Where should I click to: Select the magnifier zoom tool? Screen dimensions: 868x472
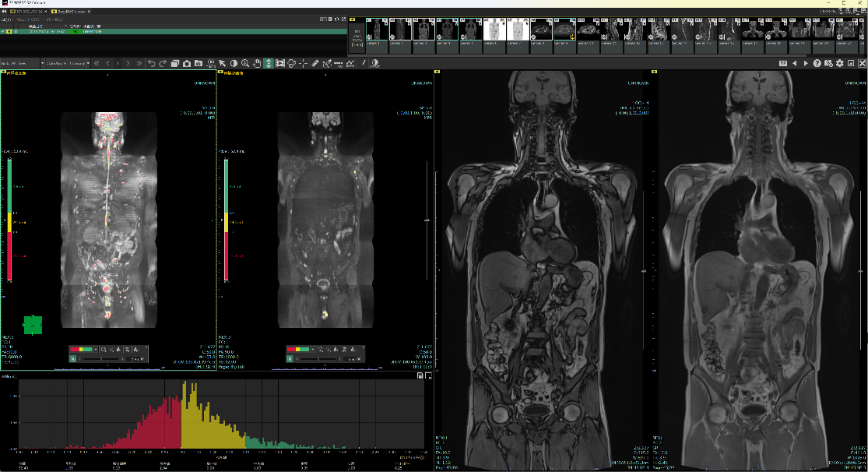pos(245,63)
